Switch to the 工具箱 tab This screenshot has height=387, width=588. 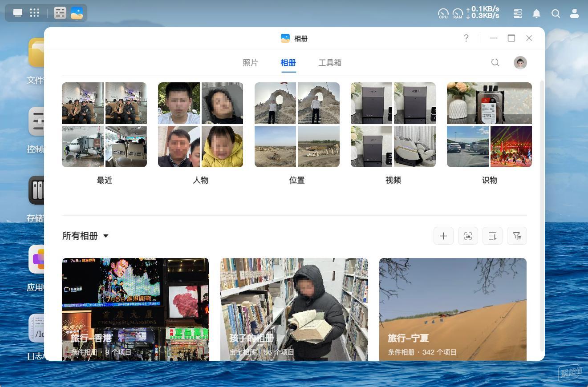click(330, 63)
